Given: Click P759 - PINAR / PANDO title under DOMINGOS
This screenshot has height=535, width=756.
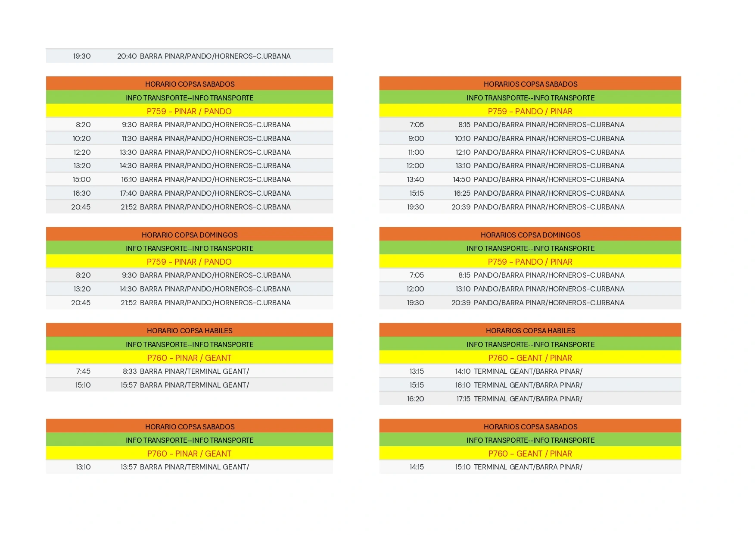Looking at the screenshot, I should click(x=189, y=262).
